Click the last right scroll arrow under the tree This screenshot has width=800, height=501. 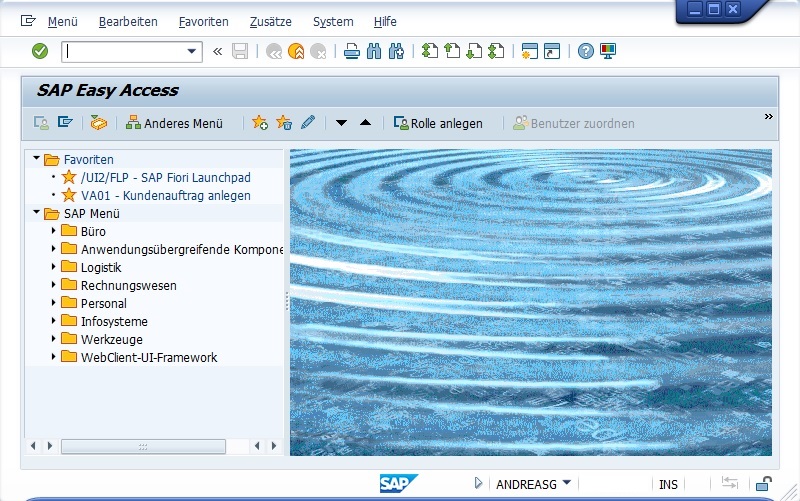click(x=274, y=446)
